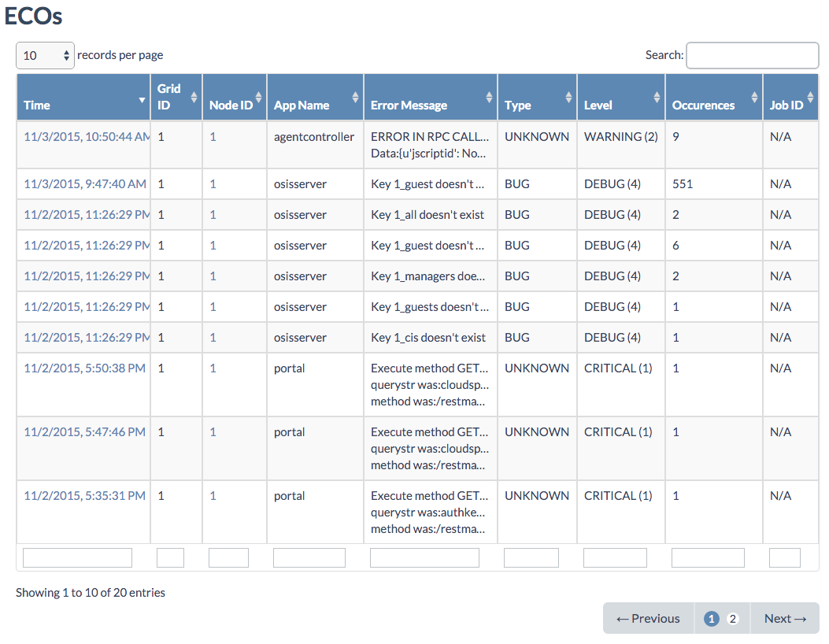829x644 pixels.
Task: Sort table by Time column arrow
Action: (142, 100)
